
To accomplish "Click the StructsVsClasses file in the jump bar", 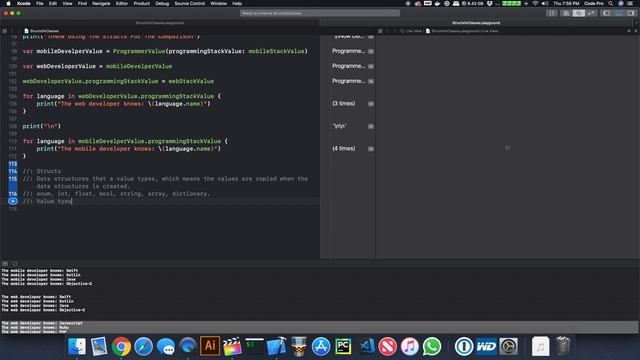I will [x=42, y=31].
